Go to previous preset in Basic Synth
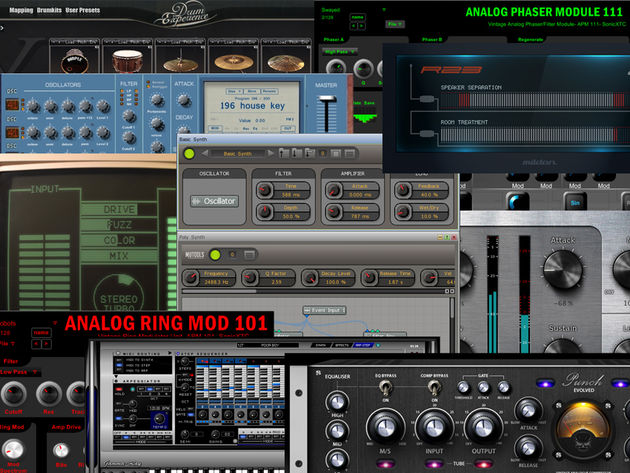Screen dimensions: 630x473 (x=205, y=153)
